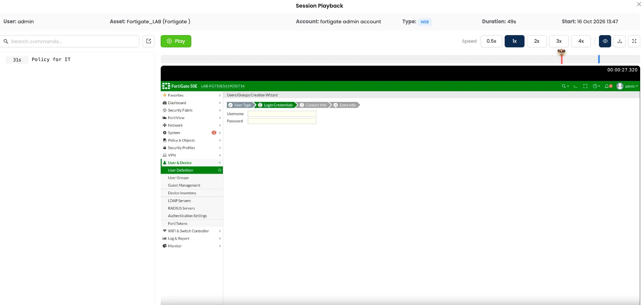The image size is (644, 305).
Task: Click the System alert badge
Action: (x=214, y=133)
